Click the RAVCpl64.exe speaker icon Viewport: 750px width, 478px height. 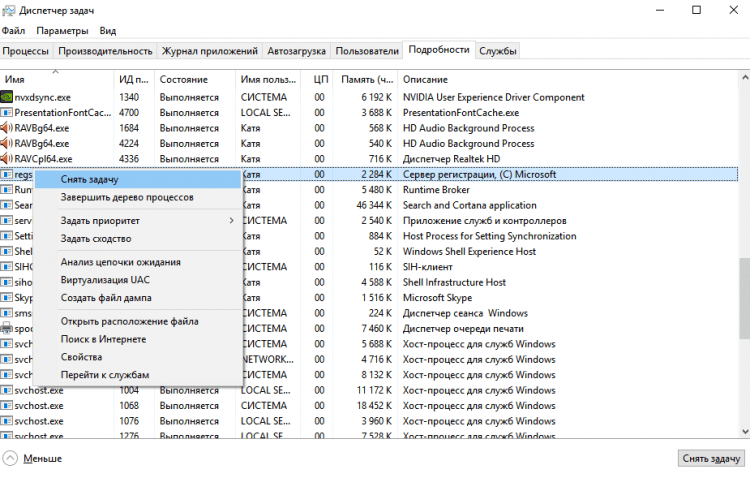point(6,158)
